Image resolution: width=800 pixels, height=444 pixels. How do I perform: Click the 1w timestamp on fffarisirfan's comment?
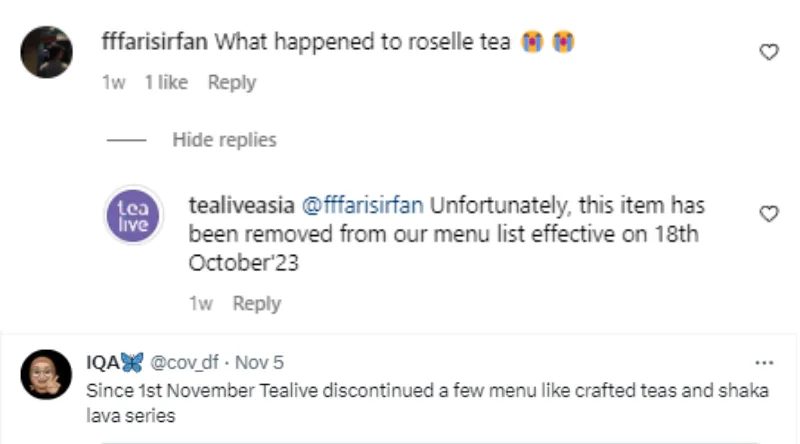tap(113, 83)
